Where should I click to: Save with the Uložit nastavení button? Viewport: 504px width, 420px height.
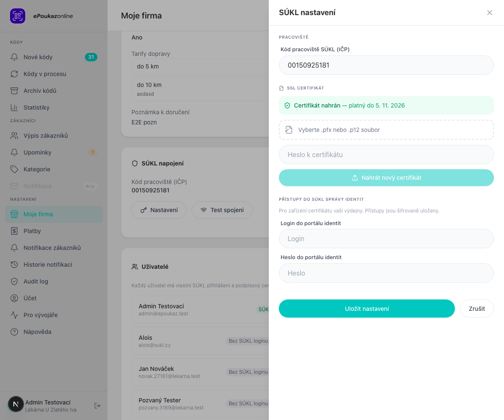tap(367, 309)
